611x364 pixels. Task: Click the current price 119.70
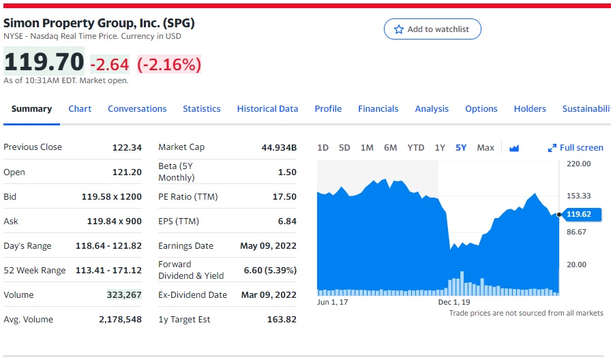click(x=44, y=61)
